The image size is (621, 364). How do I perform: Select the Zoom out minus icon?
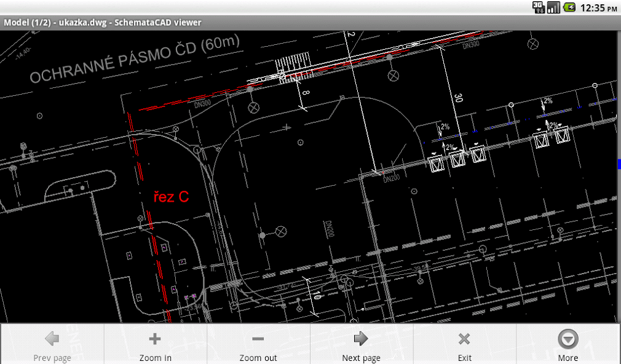(x=258, y=338)
